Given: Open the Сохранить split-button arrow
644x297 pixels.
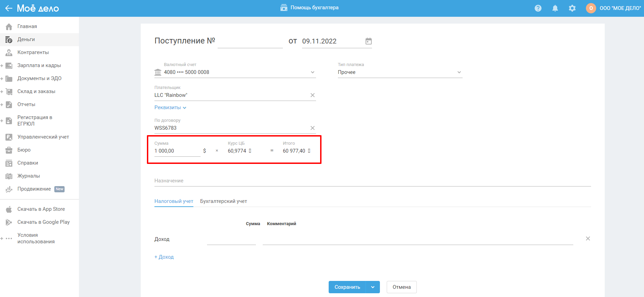Looking at the screenshot, I should [373, 287].
